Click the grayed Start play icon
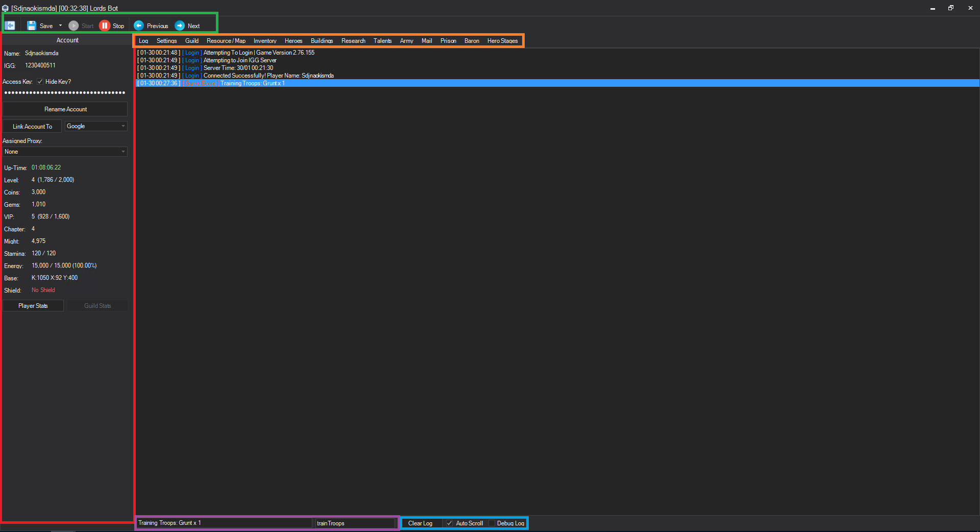This screenshot has width=980, height=532. [73, 26]
